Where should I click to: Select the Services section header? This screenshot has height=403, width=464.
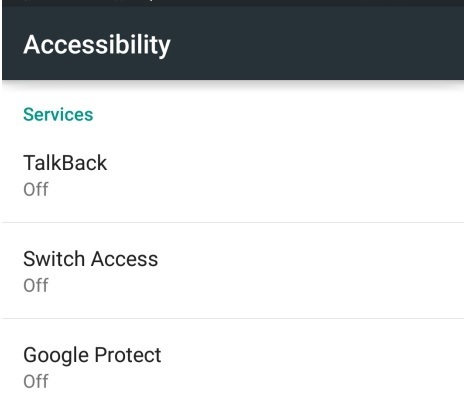click(x=58, y=115)
